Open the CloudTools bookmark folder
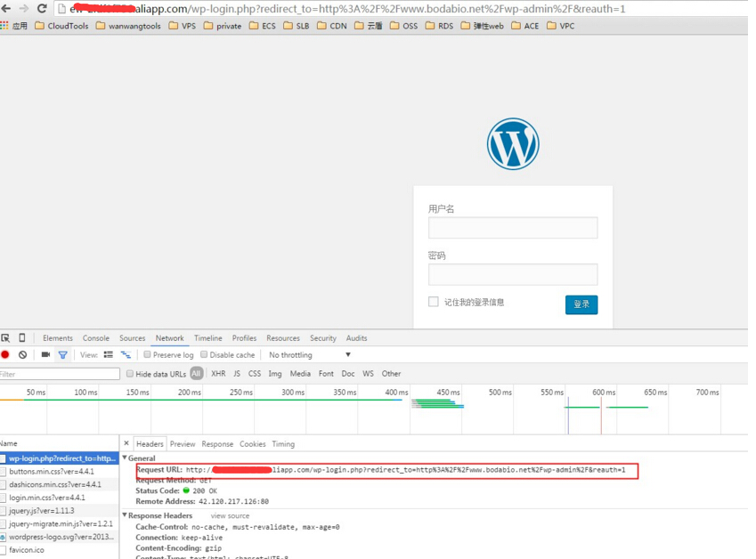 pyautogui.click(x=61, y=26)
